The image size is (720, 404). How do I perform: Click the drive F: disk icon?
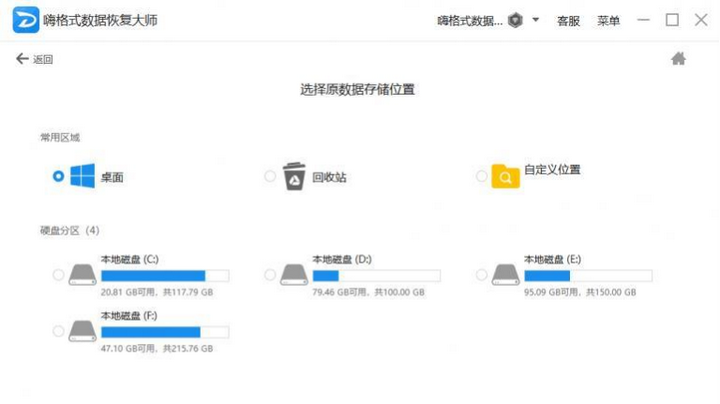pos(83,331)
